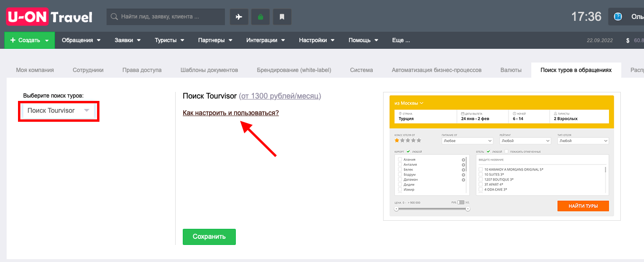Expand the Партнеры menu

pos(215,40)
